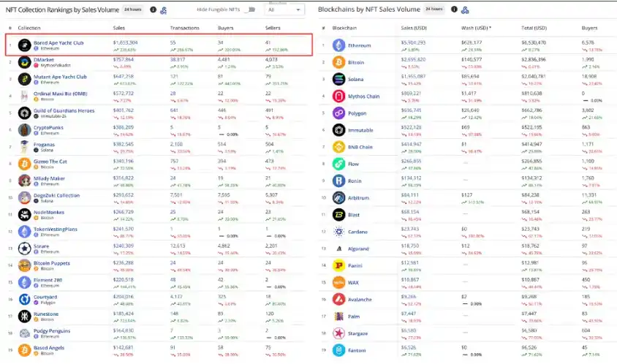Click the Panini blockchain logo
This screenshot has height=364, width=617.
tap(338, 265)
